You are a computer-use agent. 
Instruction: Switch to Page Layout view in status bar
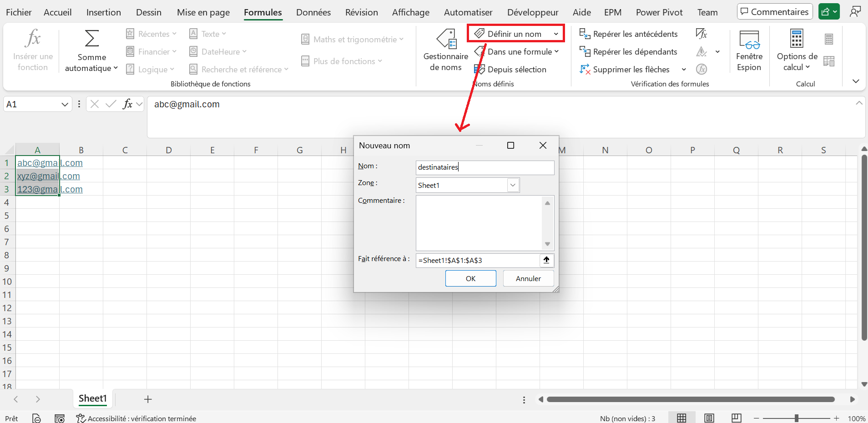tap(709, 418)
